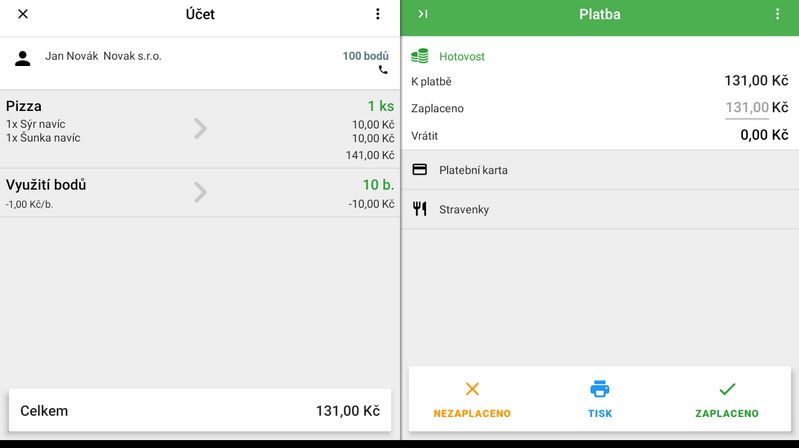Open the Účet three-dot overflow menu
This screenshot has height=448, width=799.
[x=378, y=14]
